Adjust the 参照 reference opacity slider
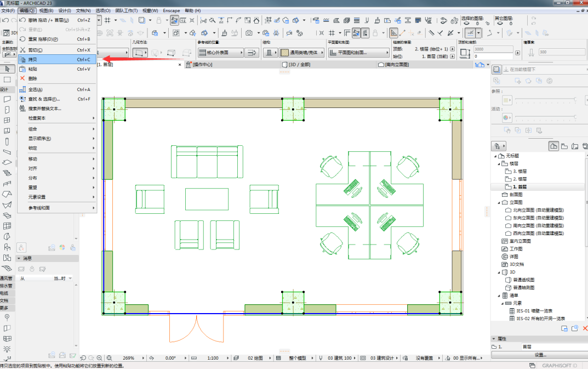The height and width of the screenshot is (369, 588). [546, 100]
